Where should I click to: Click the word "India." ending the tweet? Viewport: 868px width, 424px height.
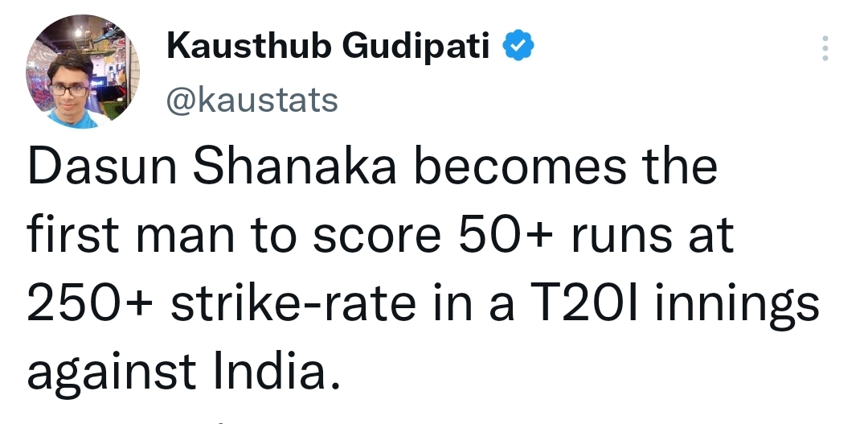point(272,370)
